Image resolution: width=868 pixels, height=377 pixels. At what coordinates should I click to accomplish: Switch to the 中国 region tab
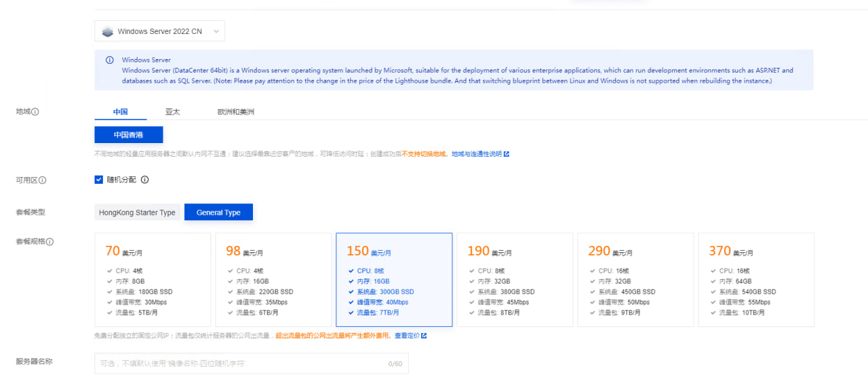121,112
